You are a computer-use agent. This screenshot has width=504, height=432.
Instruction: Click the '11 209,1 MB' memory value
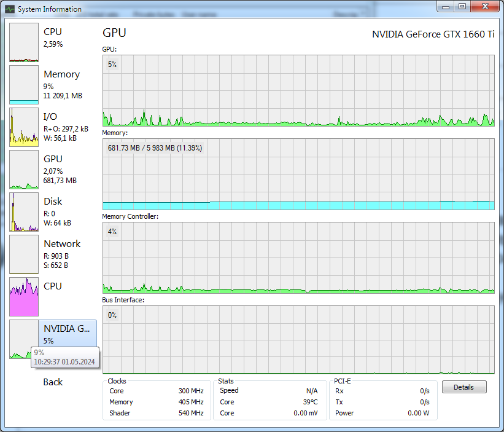(x=63, y=96)
